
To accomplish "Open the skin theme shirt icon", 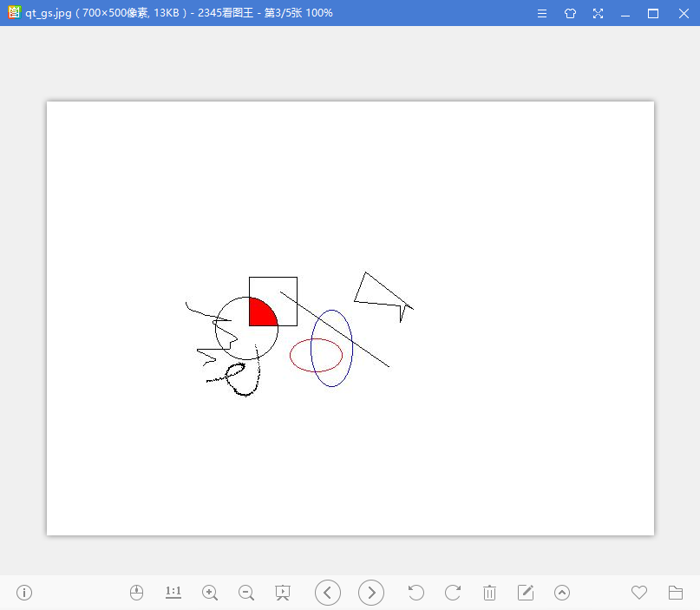I will point(570,13).
